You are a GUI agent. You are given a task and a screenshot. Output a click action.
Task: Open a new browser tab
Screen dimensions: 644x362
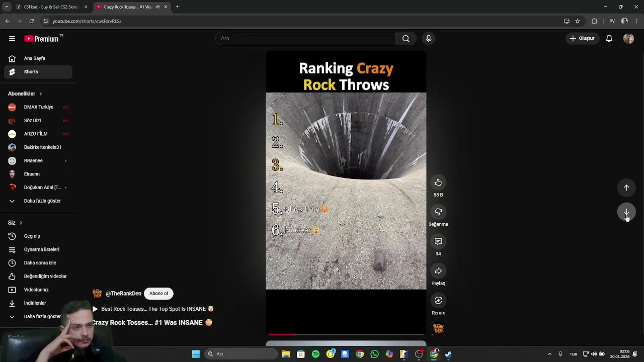[x=178, y=7]
